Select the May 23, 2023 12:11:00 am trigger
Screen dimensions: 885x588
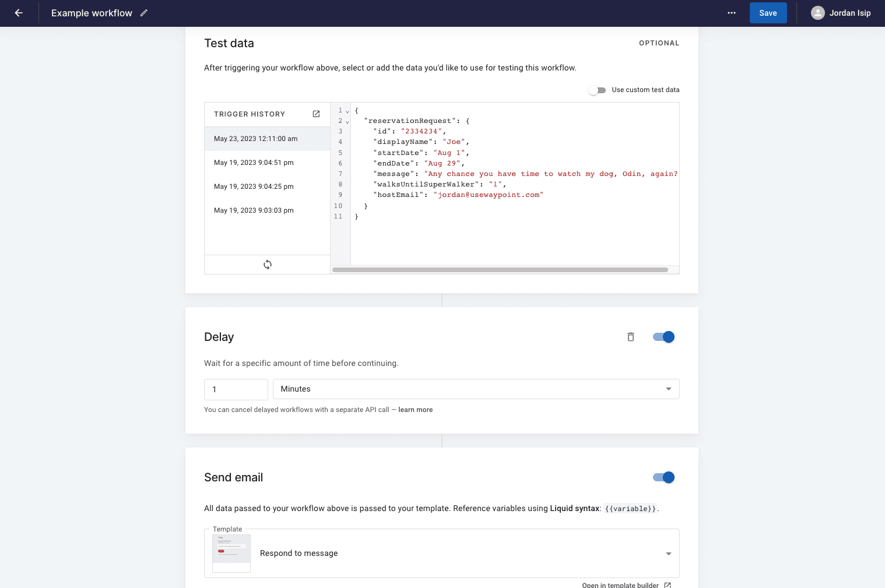255,139
